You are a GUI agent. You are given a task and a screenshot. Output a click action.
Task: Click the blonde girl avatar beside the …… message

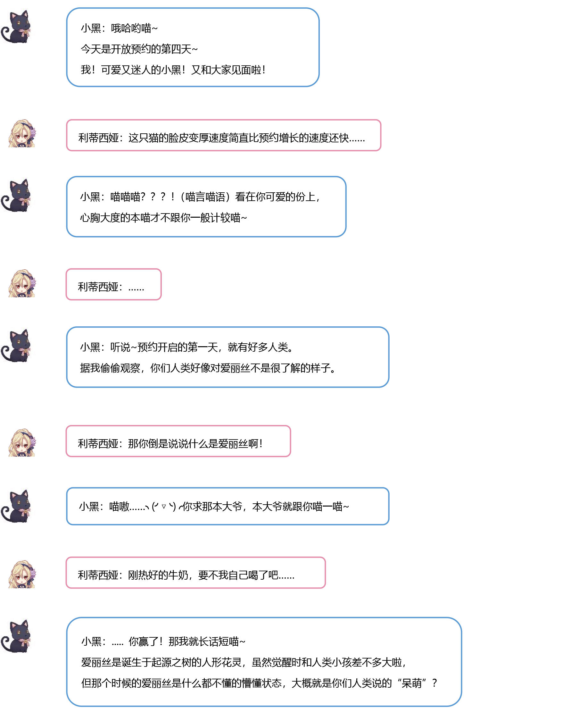22,284
